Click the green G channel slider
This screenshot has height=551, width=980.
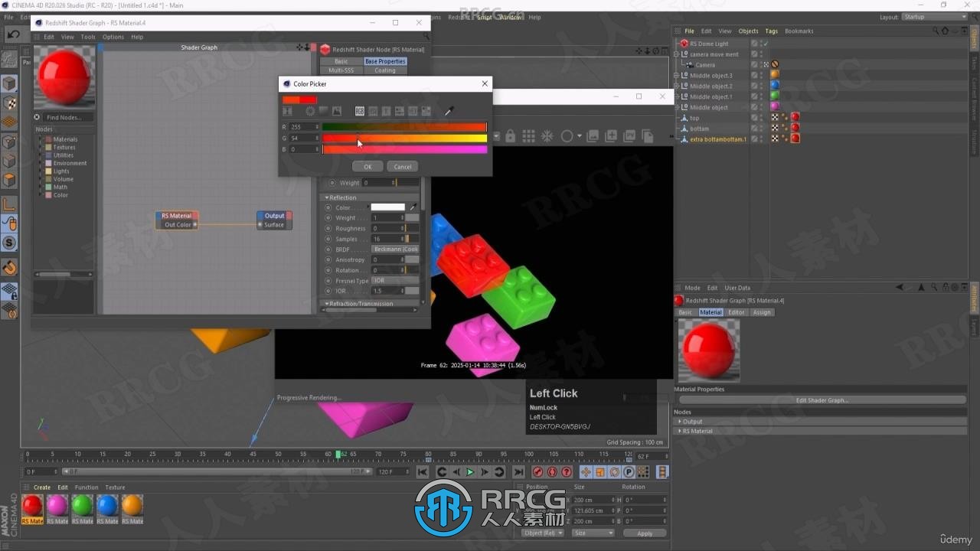pyautogui.click(x=404, y=139)
